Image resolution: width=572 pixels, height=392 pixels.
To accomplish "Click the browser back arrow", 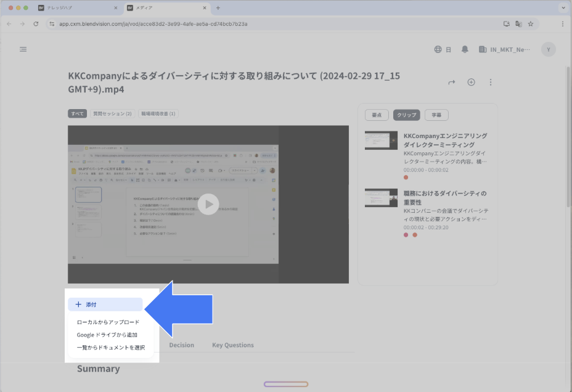I will tap(9, 23).
